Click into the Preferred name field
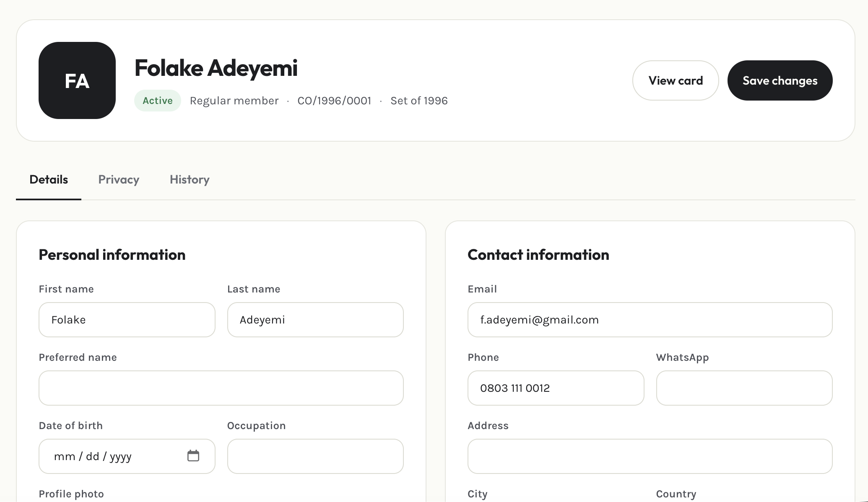868x502 pixels. [x=221, y=388]
